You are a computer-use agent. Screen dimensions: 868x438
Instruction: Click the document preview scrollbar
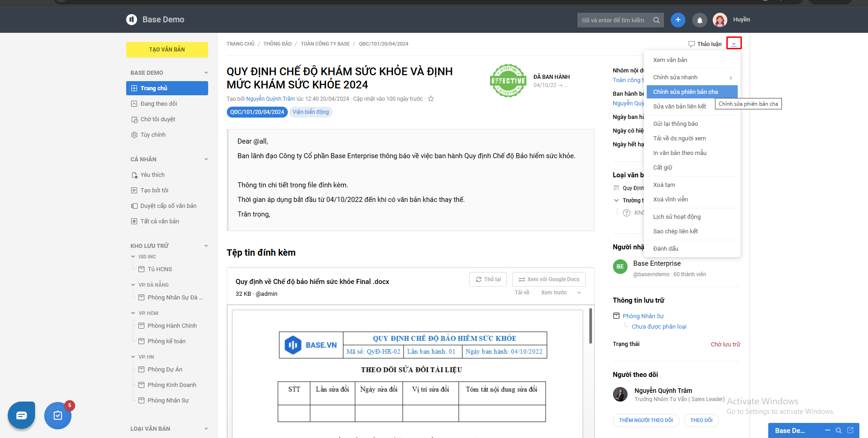tap(590, 326)
